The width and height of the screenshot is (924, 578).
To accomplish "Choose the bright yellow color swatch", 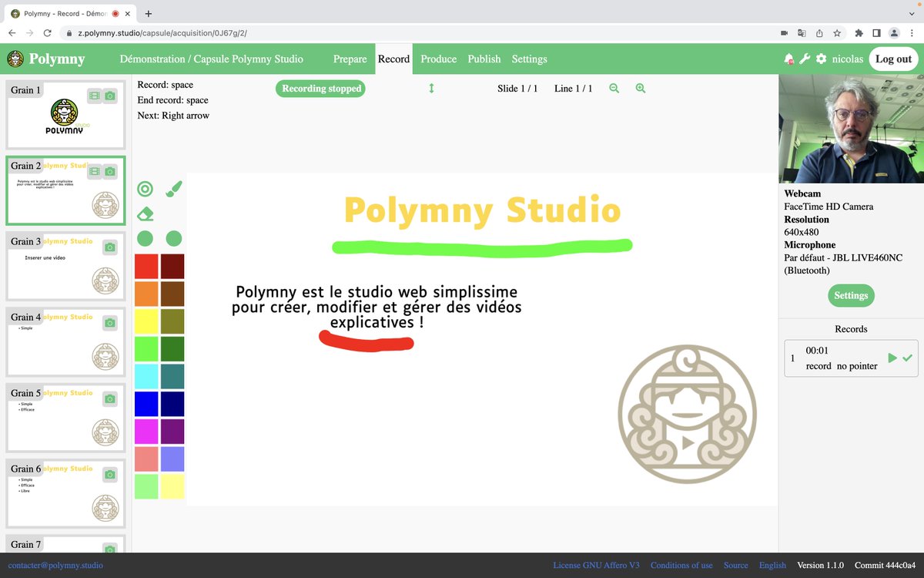I will click(146, 321).
